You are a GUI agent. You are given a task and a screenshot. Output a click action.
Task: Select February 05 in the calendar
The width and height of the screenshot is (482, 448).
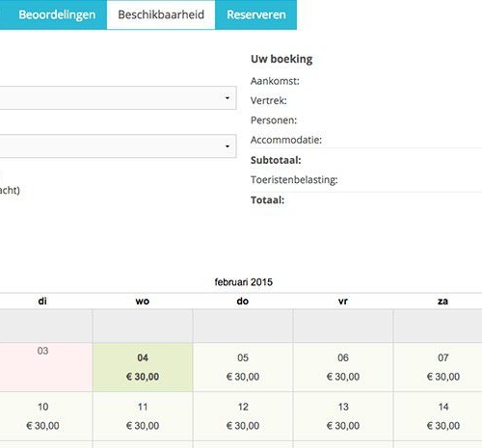[243, 367]
